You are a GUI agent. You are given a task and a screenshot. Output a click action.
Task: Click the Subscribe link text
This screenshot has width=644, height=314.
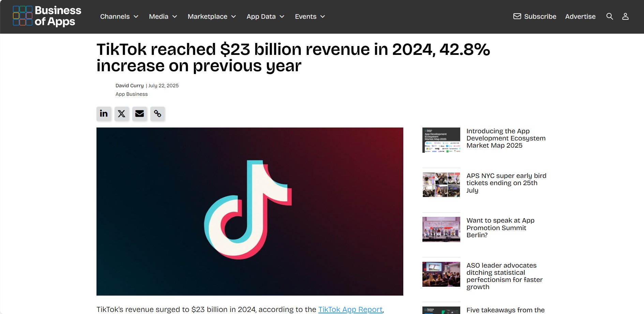(540, 16)
